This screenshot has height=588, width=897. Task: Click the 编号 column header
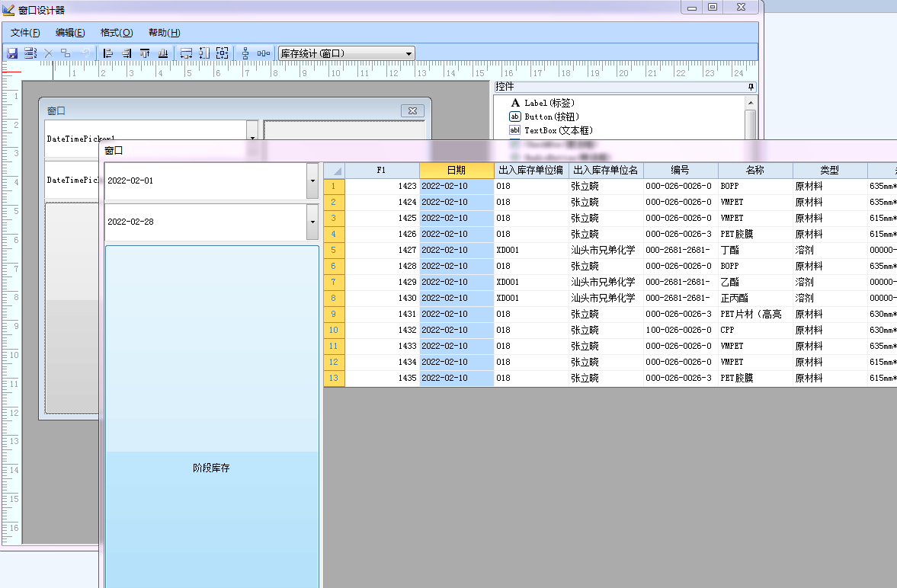[681, 171]
